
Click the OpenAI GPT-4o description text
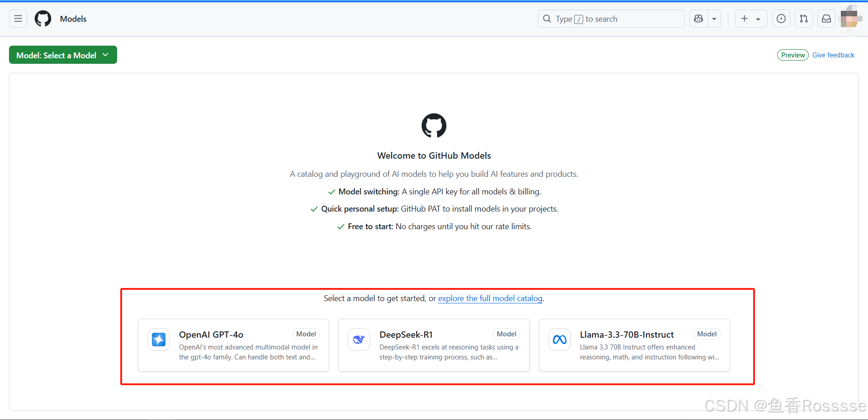[248, 352]
